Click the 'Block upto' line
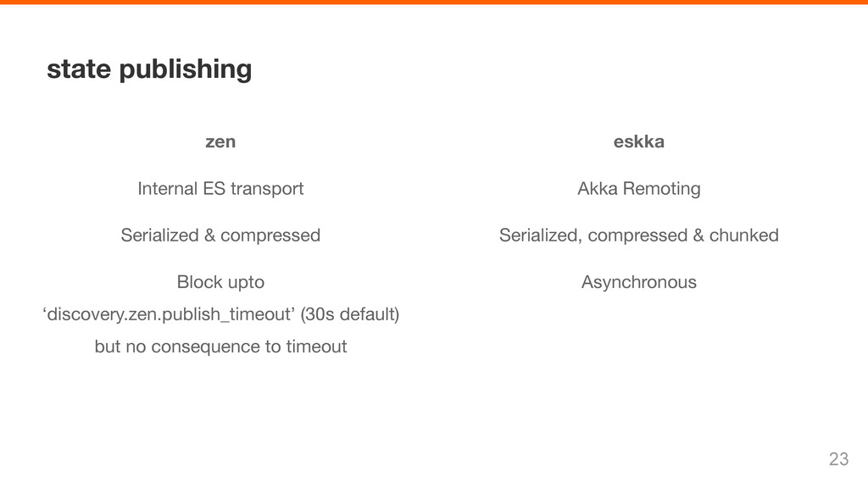868x488 pixels. pos(220,282)
